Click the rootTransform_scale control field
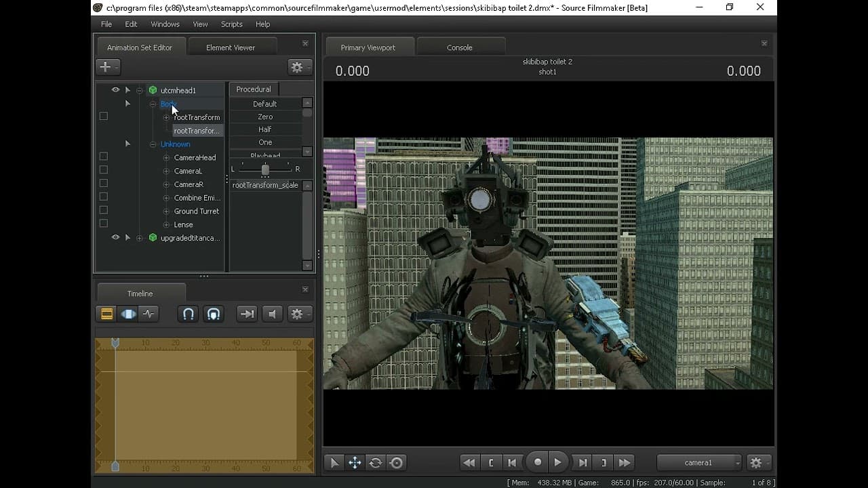 tap(265, 185)
